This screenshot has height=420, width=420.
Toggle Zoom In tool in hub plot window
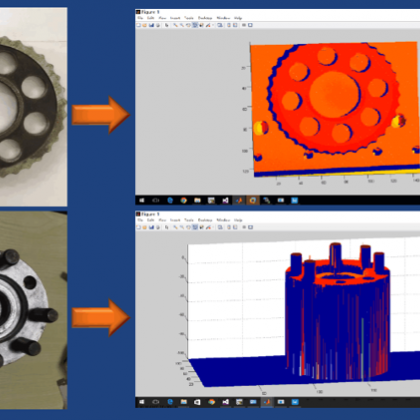176,227
